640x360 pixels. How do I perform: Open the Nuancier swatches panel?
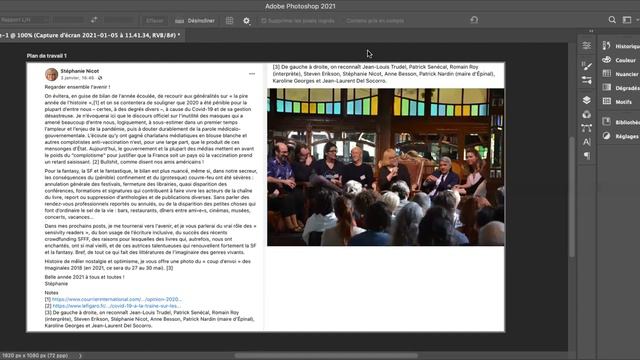coord(621,74)
